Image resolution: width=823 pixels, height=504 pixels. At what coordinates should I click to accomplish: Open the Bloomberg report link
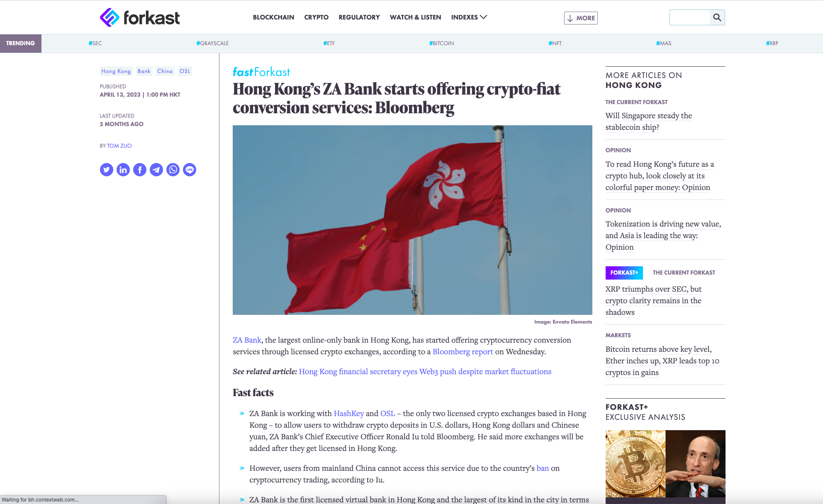tap(463, 351)
